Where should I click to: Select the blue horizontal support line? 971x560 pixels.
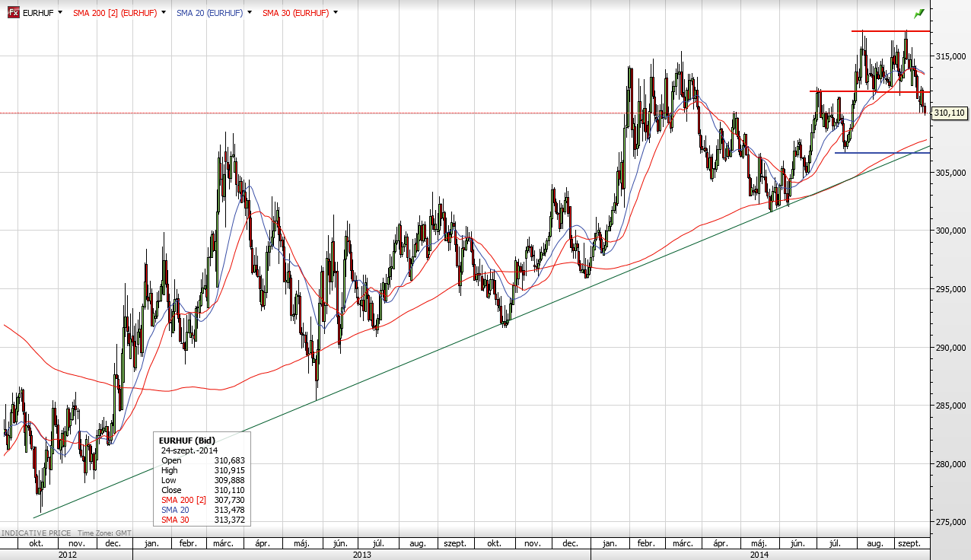(882, 153)
